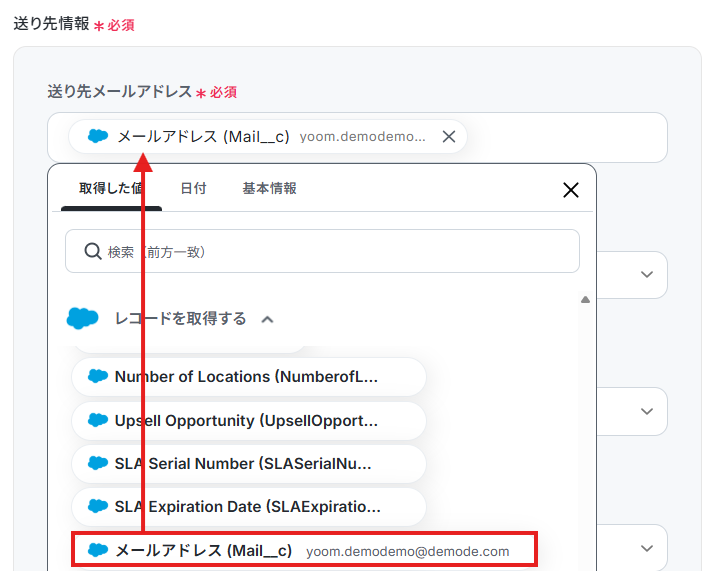This screenshot has height=571, width=717.
Task: Collapse the レコードを取得する section chevron
Action: click(x=268, y=319)
